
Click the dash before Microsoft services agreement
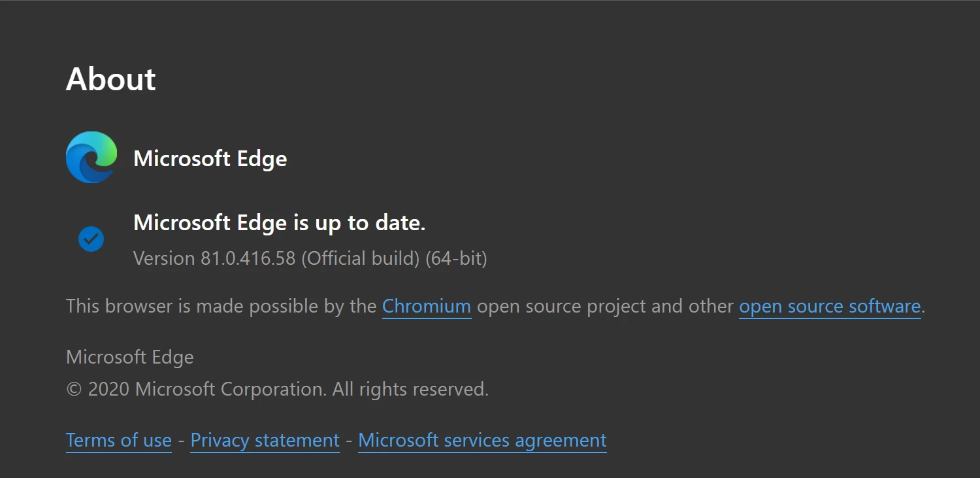(x=349, y=441)
